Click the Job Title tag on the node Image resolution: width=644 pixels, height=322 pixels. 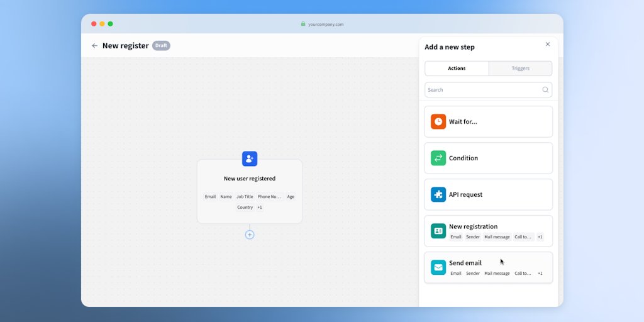click(x=245, y=197)
